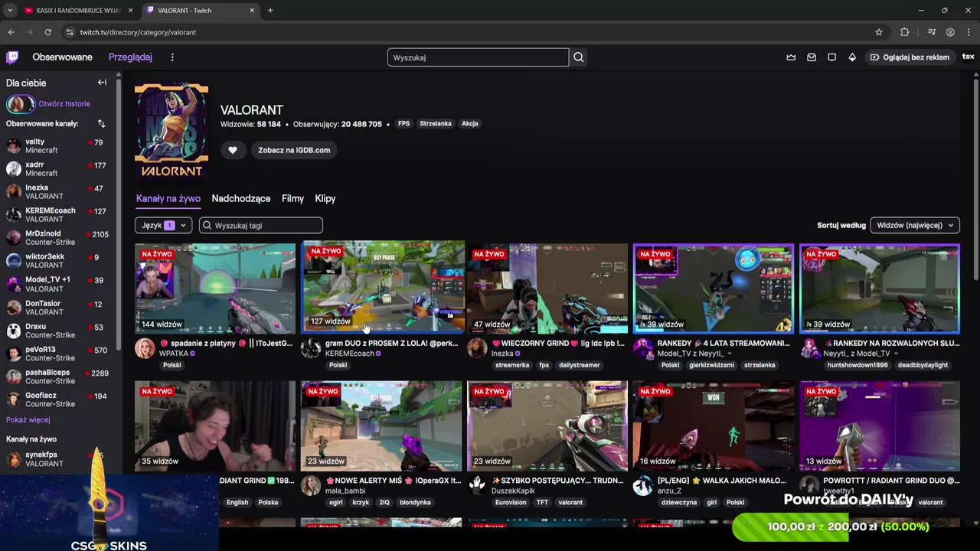
Task: Click in the Wyszukaj tagi field
Action: point(261,225)
